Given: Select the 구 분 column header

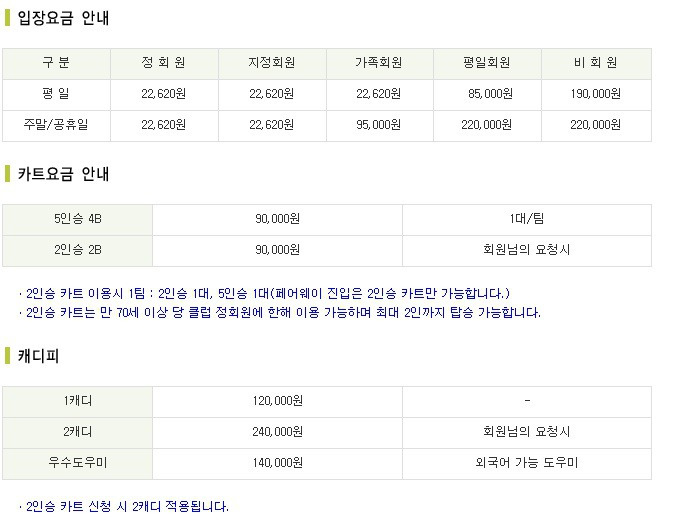Looking at the screenshot, I should pos(56,63).
